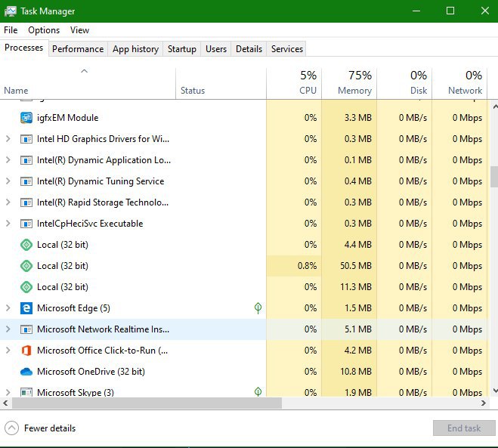Click the '50.5 MB' memory value
Screen dimensions: 498x448
tap(356, 266)
